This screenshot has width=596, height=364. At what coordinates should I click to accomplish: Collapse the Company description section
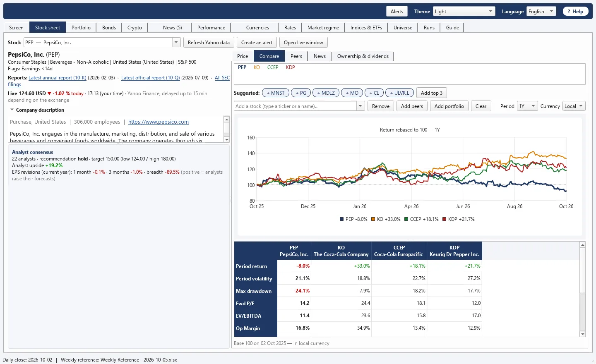pos(12,110)
